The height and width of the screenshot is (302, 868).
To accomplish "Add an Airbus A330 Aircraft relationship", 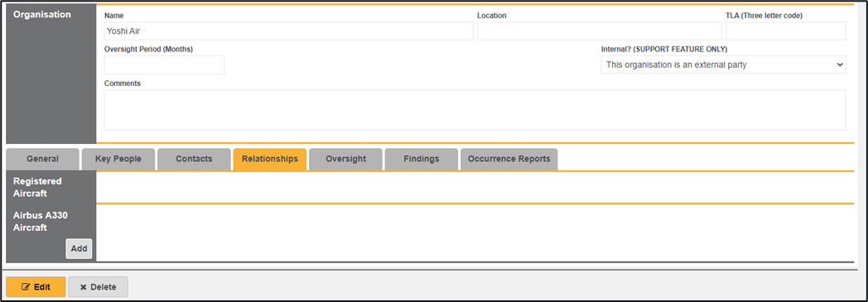I will click(80, 249).
